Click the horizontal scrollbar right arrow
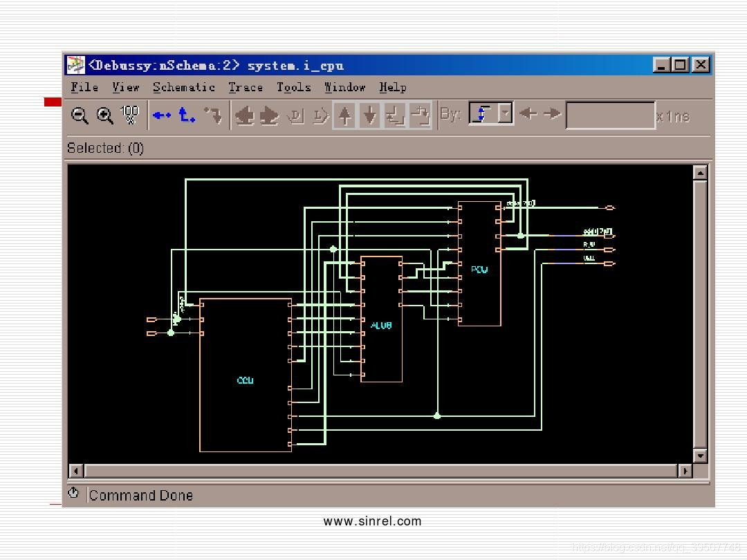747x560 pixels. coord(685,471)
